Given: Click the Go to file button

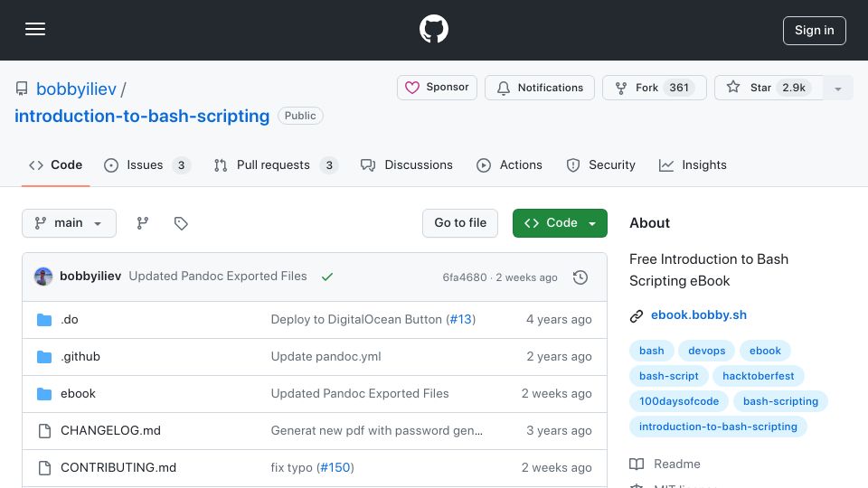Looking at the screenshot, I should pos(460,223).
